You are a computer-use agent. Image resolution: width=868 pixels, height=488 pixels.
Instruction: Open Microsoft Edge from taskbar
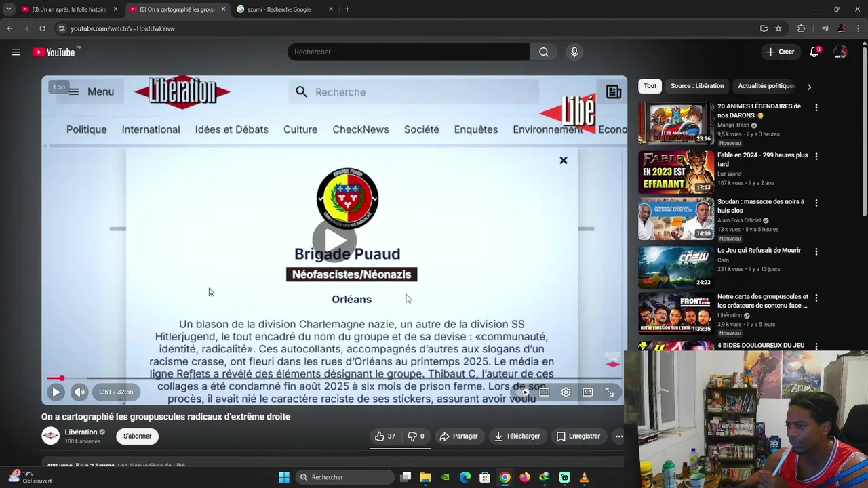pos(465,477)
